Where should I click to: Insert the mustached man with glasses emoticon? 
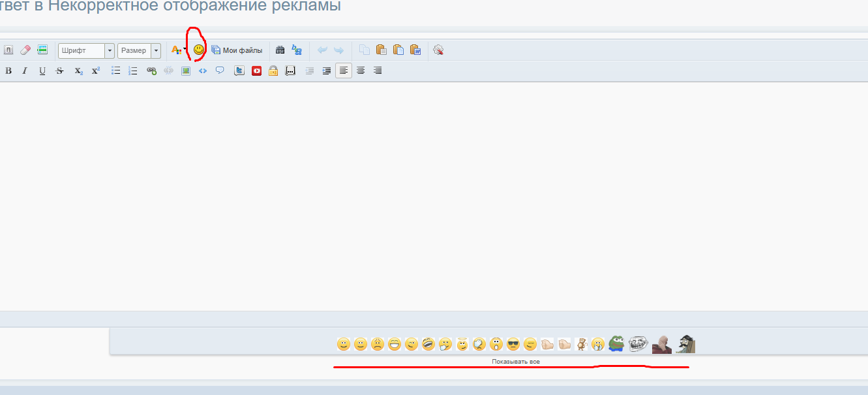[685, 343]
